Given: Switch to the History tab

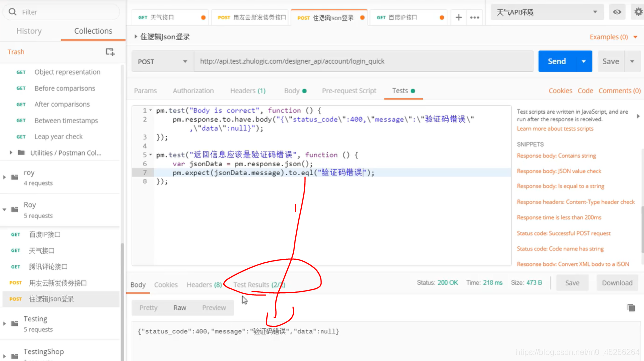Looking at the screenshot, I should [x=29, y=31].
